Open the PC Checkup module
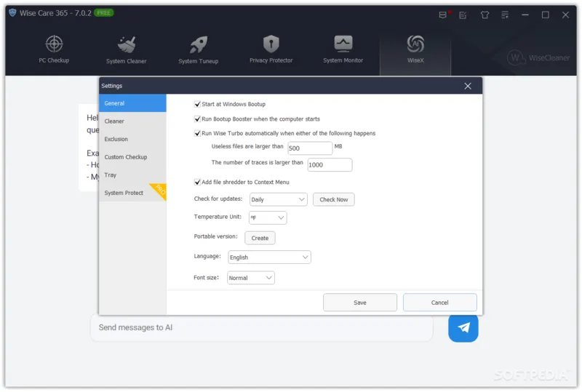This screenshot has width=582, height=392. click(x=54, y=49)
